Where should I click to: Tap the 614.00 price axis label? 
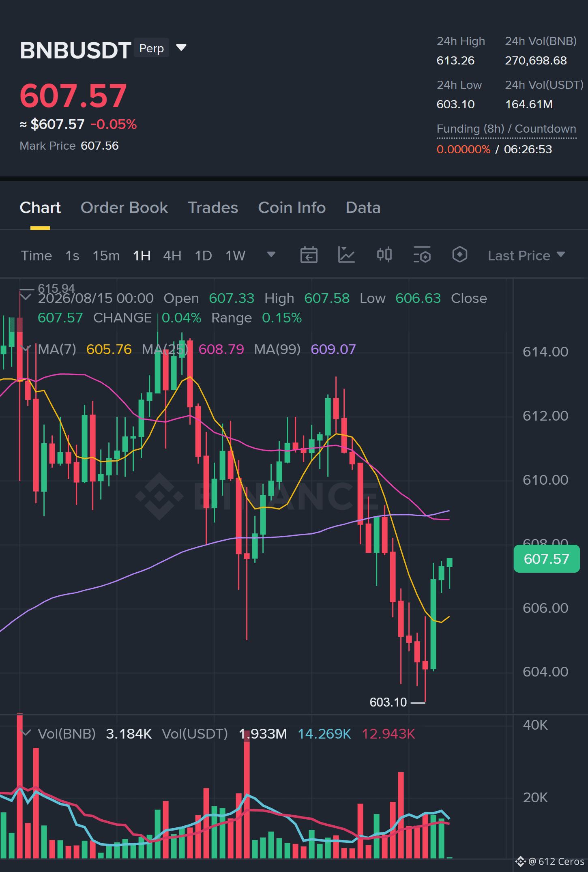coord(545,352)
